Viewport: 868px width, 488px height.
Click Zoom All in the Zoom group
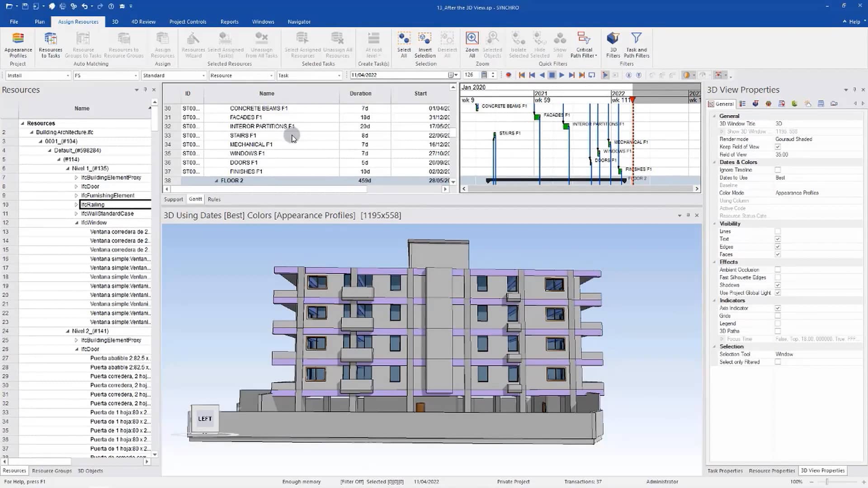click(472, 45)
